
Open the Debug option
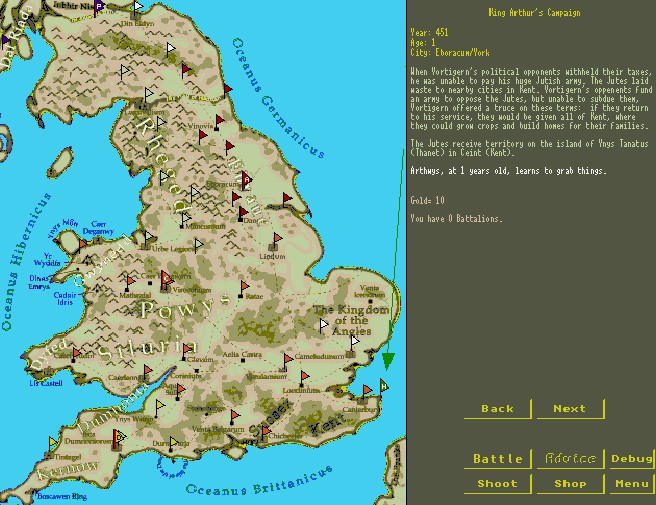631,459
